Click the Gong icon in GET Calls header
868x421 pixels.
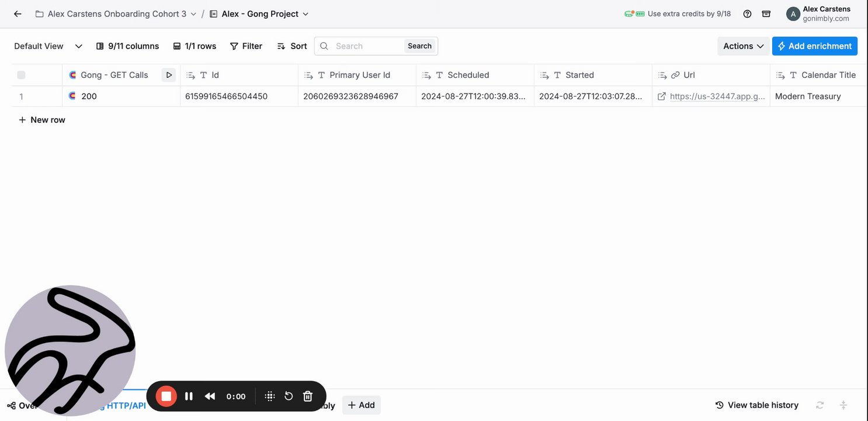[x=72, y=75]
